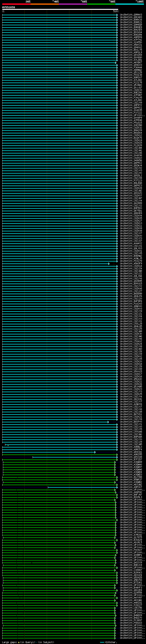The image size is (146, 644).
Task: Select hit label UniRef100_Q84X01
Action: pos(131,452)
